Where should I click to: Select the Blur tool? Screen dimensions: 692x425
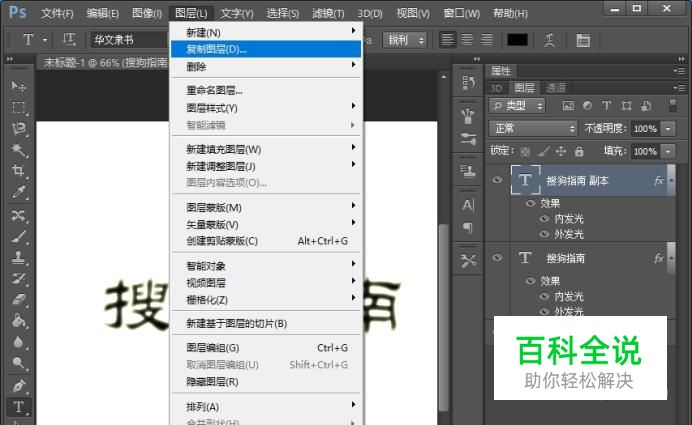(18, 342)
